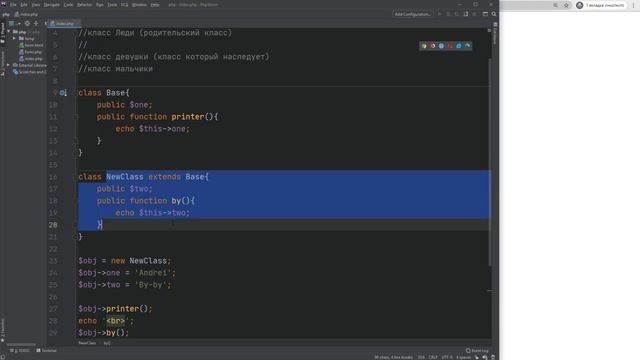Open the Event Log
640x360 pixels.
tap(477, 351)
